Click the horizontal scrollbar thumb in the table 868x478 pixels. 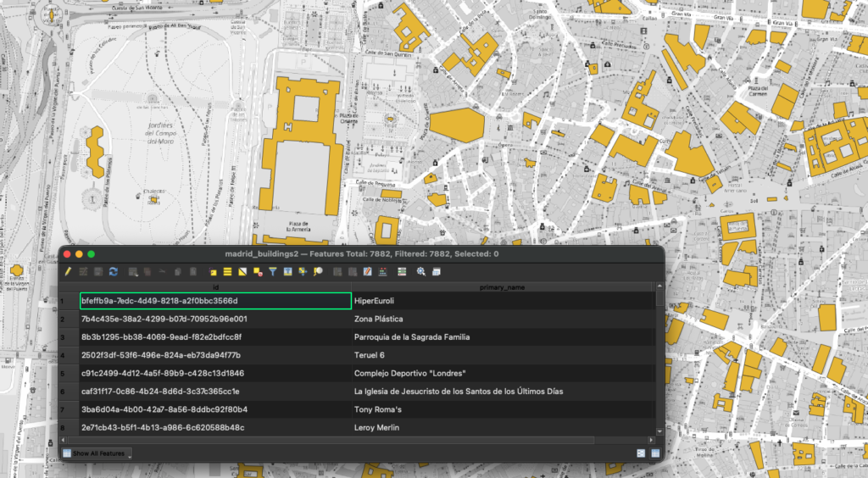pos(331,441)
